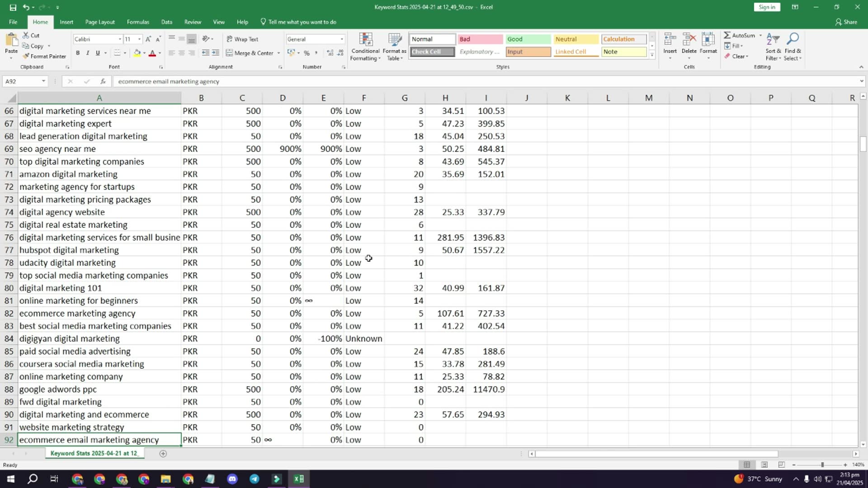Image resolution: width=868 pixels, height=488 pixels.
Task: Add a new sheet with plus icon
Action: (x=163, y=453)
